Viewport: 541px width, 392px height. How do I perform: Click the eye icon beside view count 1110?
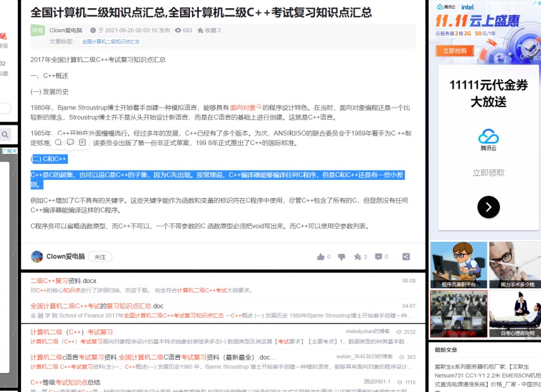(x=400, y=383)
